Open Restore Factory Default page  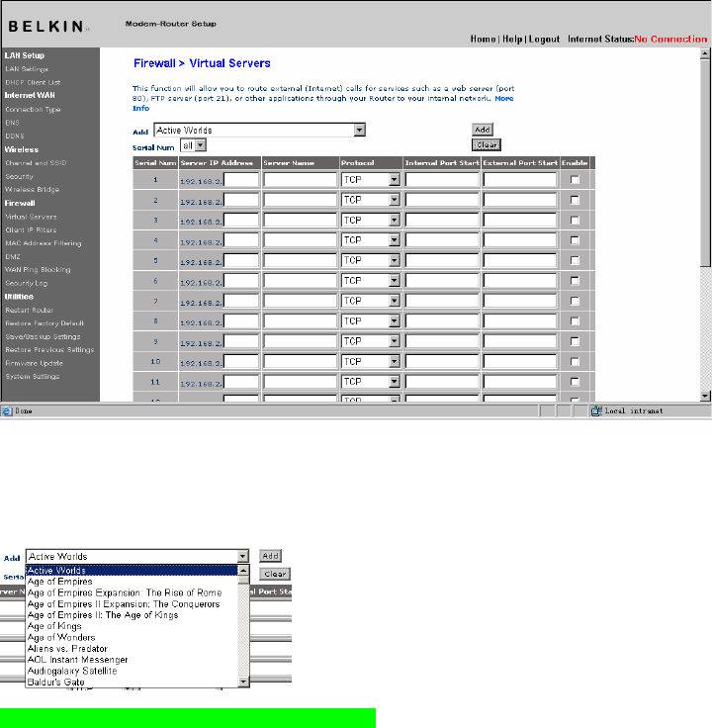(x=44, y=323)
